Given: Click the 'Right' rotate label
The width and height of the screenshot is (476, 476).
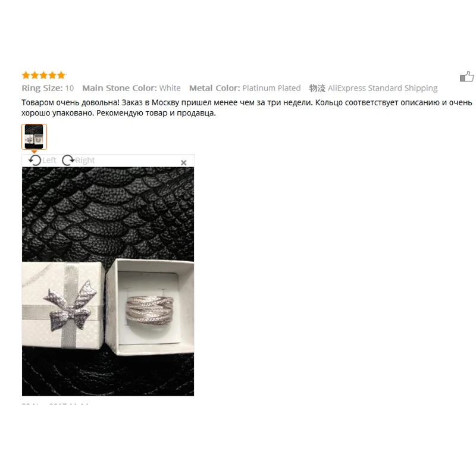Looking at the screenshot, I should coord(85,160).
